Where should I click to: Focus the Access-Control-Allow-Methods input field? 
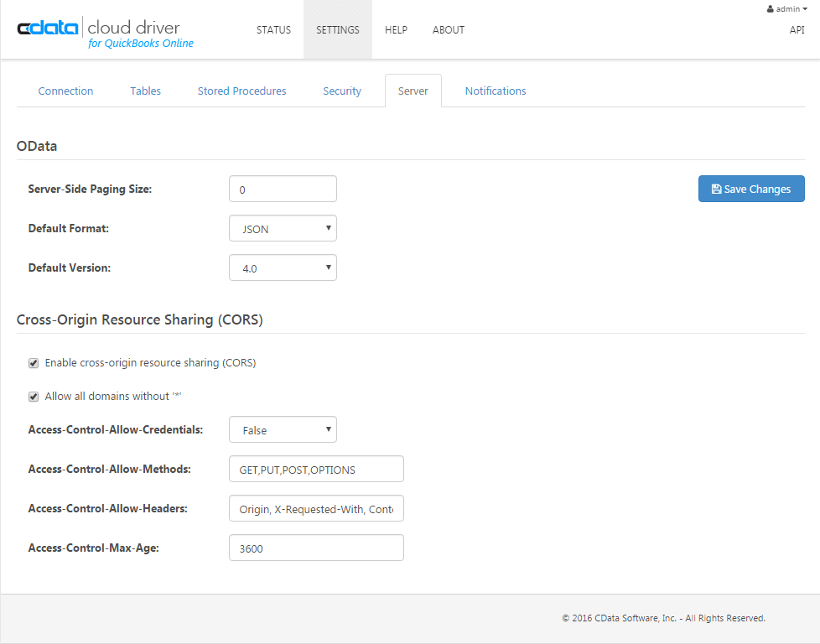click(x=316, y=469)
